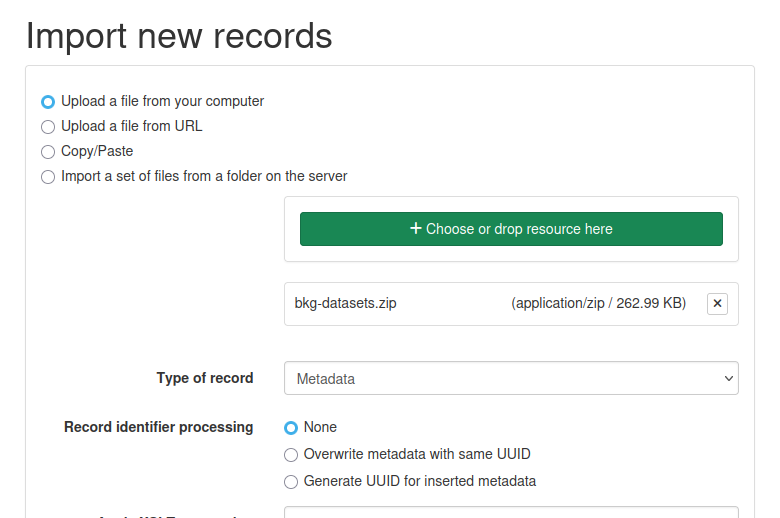This screenshot has width=780, height=518.
Task: Click the 'Import new records' heading
Action: coord(179,36)
